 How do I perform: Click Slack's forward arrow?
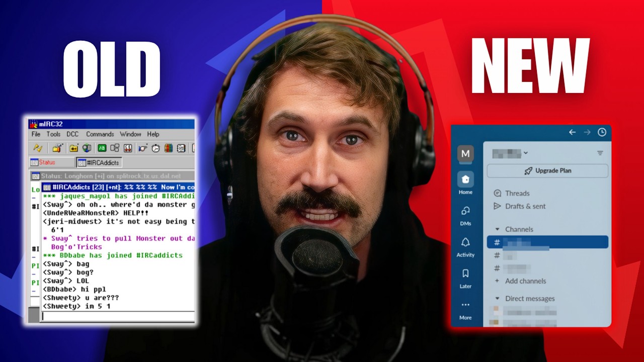pyautogui.click(x=587, y=132)
